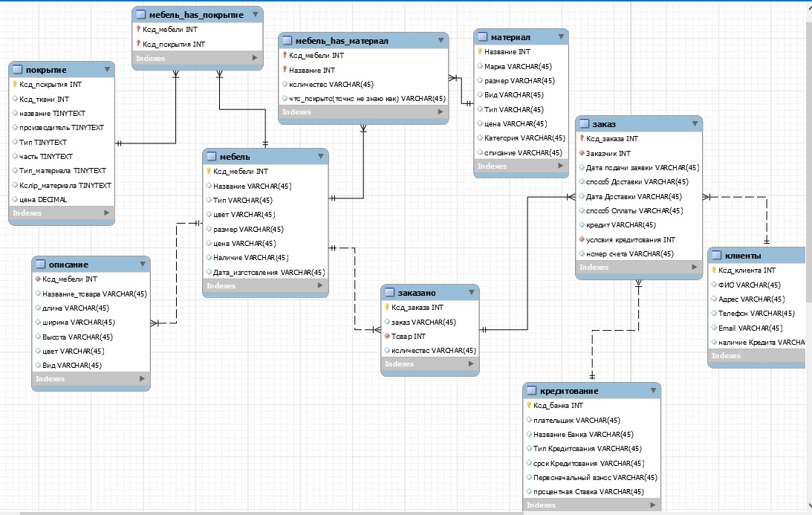Collapse мебель_has_материал table using header arrow
This screenshot has width=812, height=515.
440,40
